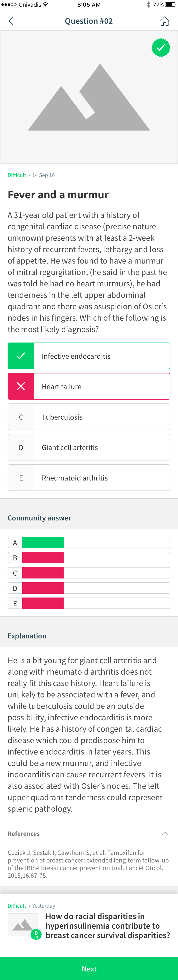Open the racial disparities hyperinsulinemia article

(x=108, y=926)
